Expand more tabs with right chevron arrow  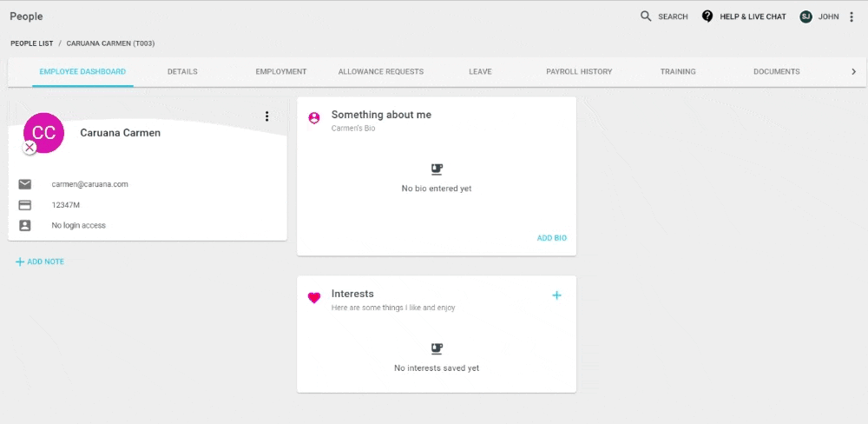(x=853, y=71)
